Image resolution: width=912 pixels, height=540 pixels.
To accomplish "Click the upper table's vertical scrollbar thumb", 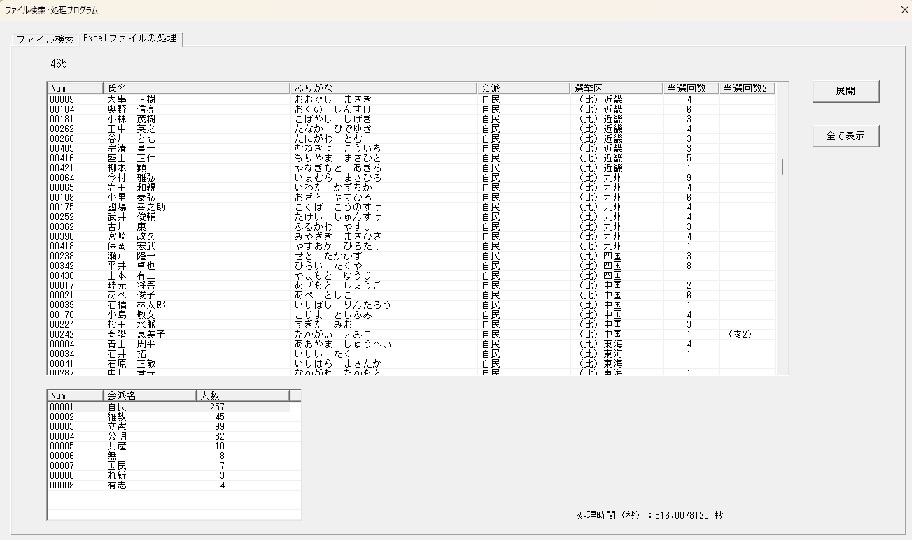I will click(x=783, y=166).
